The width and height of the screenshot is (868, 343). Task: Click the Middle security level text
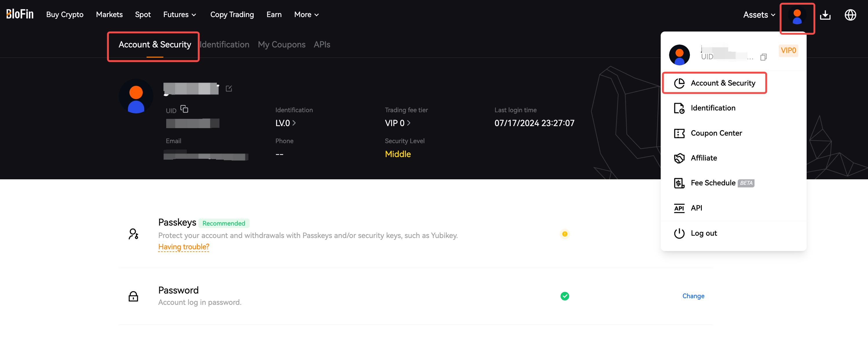[398, 154]
